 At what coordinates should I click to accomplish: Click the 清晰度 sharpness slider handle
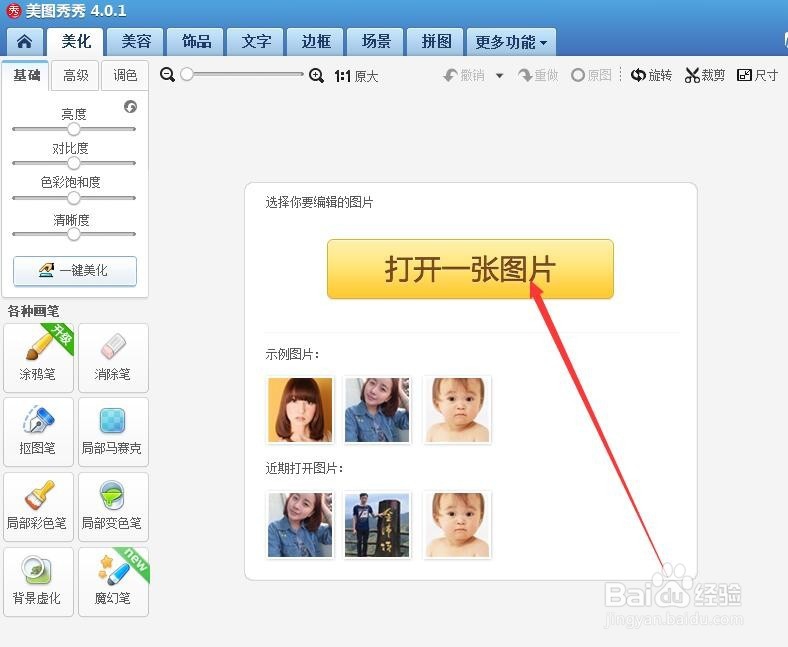tap(74, 234)
